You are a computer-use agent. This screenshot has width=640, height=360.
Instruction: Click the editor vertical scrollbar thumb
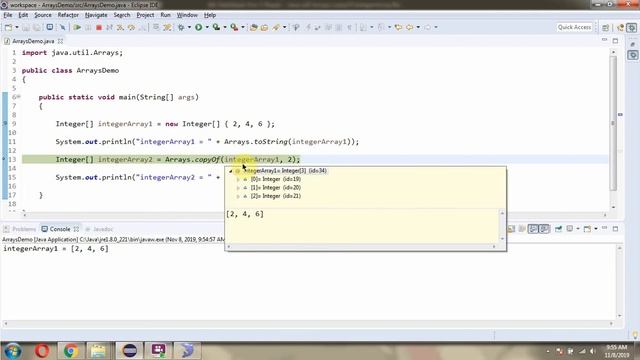point(613,122)
